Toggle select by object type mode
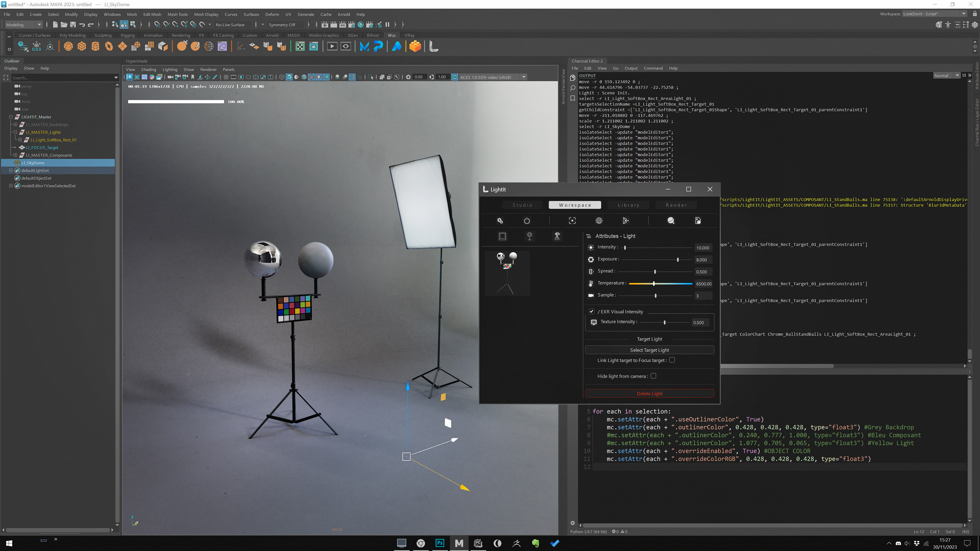Image resolution: width=980 pixels, height=551 pixels. pos(124,25)
